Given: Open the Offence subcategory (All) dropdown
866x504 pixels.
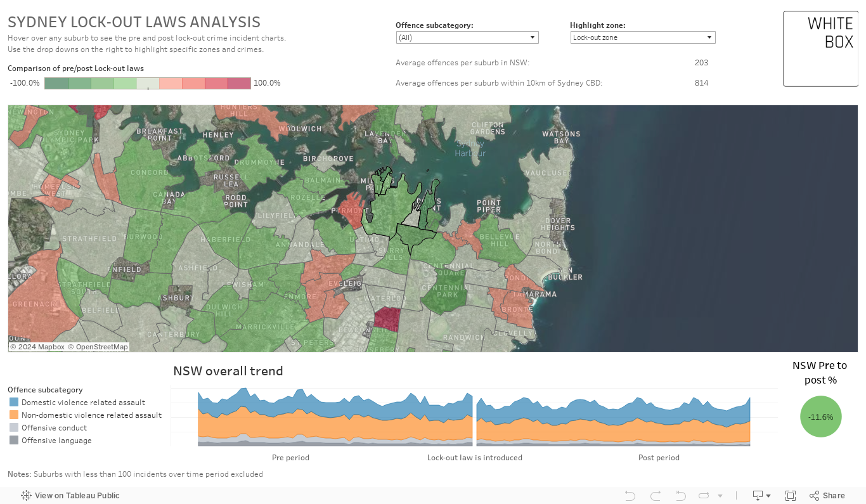Looking at the screenshot, I should point(467,37).
